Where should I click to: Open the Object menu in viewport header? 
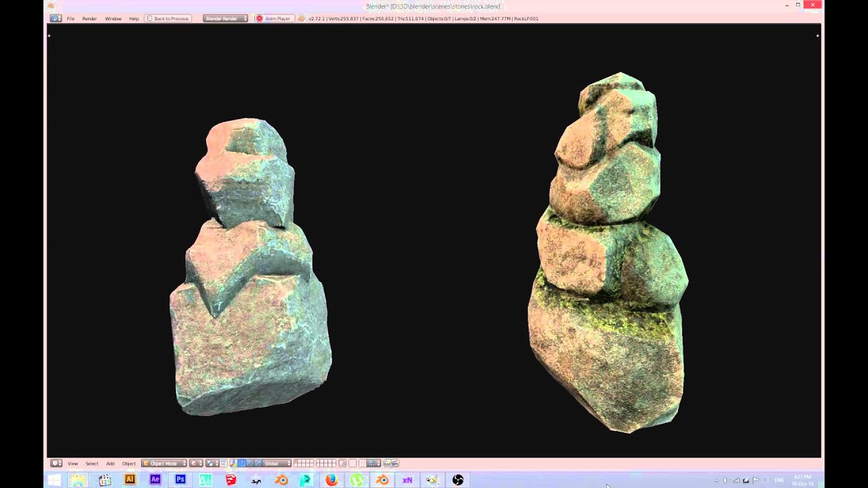pyautogui.click(x=129, y=464)
